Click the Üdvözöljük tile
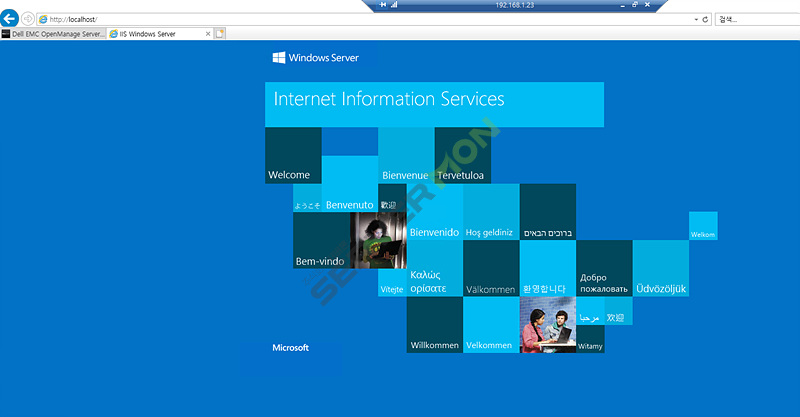 [661, 268]
